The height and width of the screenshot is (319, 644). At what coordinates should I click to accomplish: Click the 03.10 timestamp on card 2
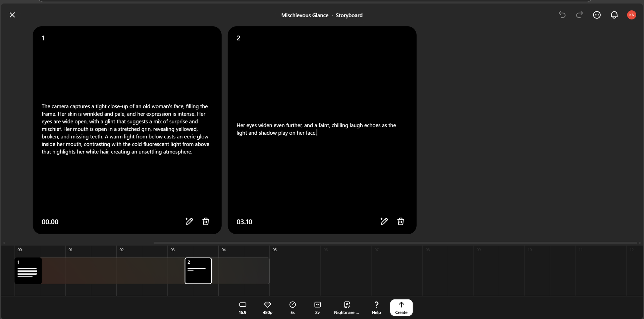[244, 222]
